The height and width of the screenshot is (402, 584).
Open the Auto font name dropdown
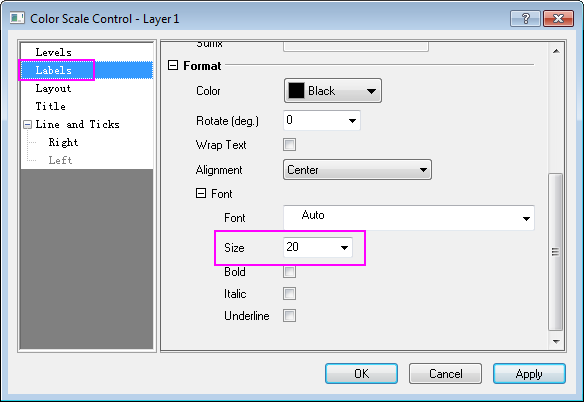pyautogui.click(x=409, y=217)
